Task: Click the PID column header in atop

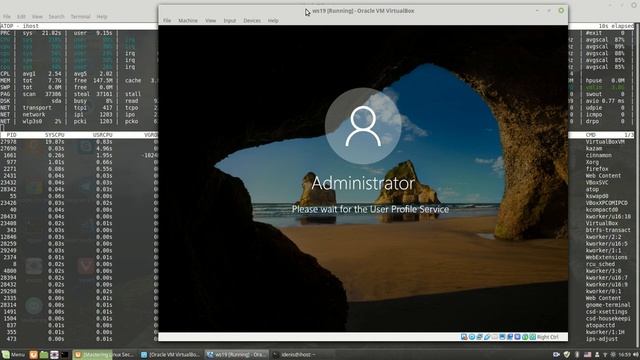Action: [11, 135]
